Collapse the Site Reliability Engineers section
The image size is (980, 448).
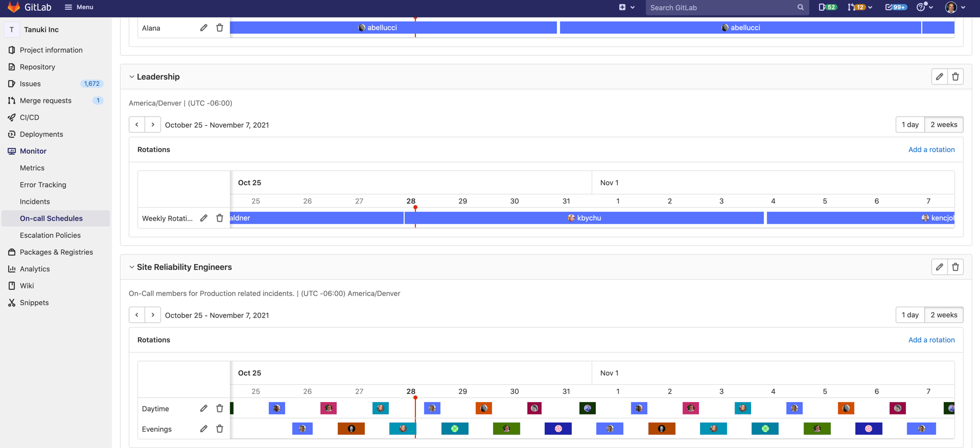[132, 267]
